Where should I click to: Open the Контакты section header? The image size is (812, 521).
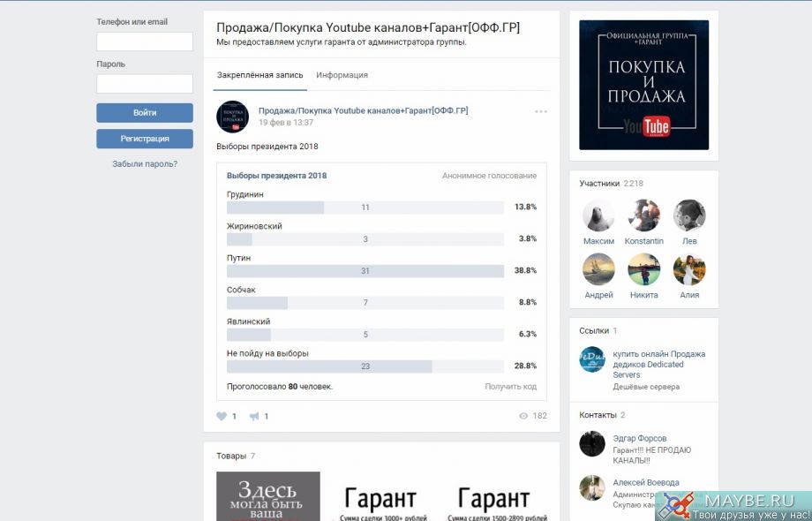coord(602,415)
